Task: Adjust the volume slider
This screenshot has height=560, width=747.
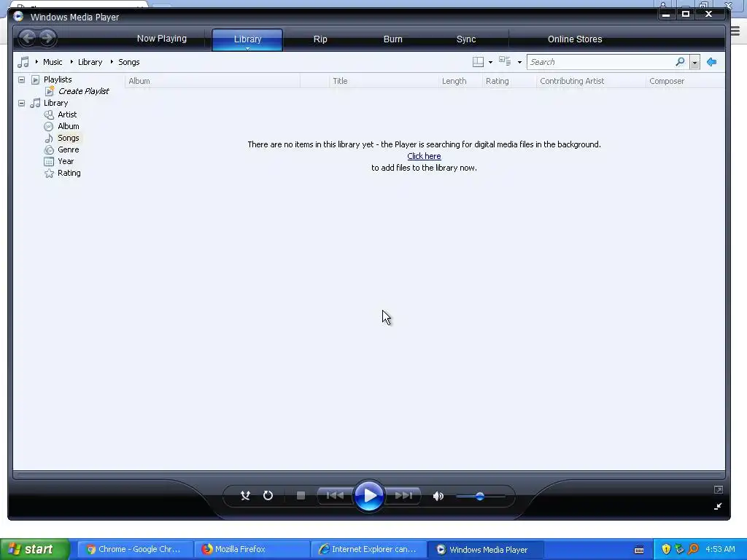Action: point(480,496)
